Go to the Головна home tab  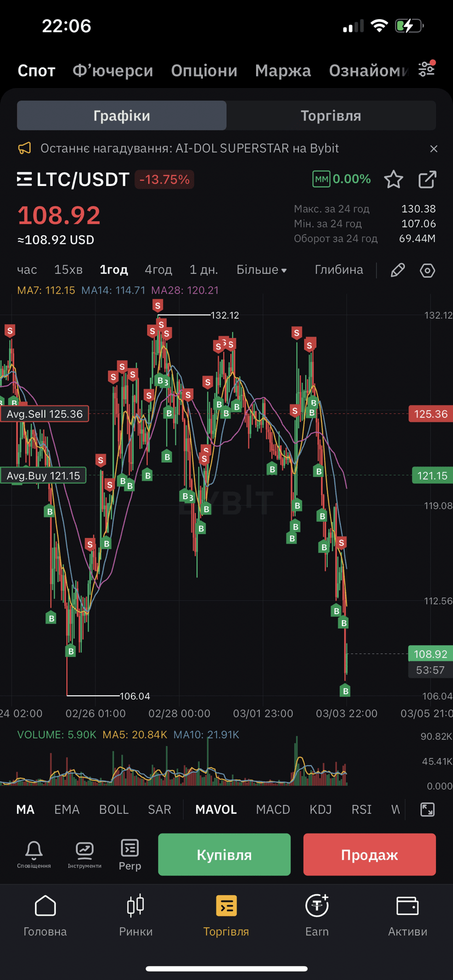pos(45,916)
